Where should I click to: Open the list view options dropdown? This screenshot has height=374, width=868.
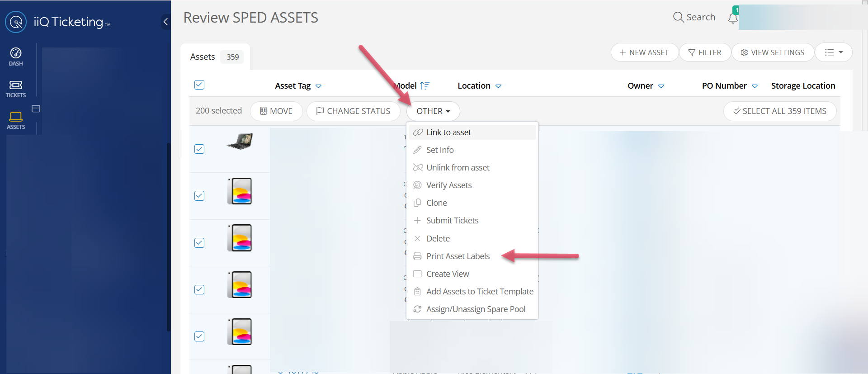pos(834,52)
